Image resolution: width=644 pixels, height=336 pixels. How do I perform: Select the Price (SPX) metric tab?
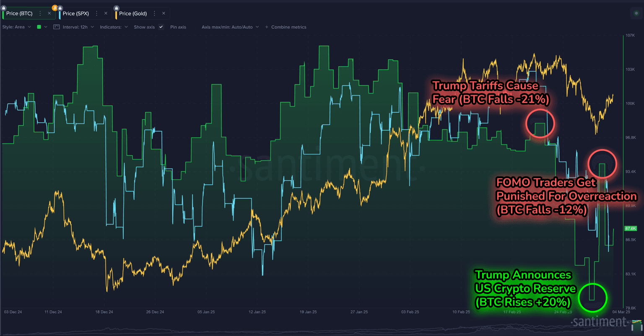click(x=76, y=13)
